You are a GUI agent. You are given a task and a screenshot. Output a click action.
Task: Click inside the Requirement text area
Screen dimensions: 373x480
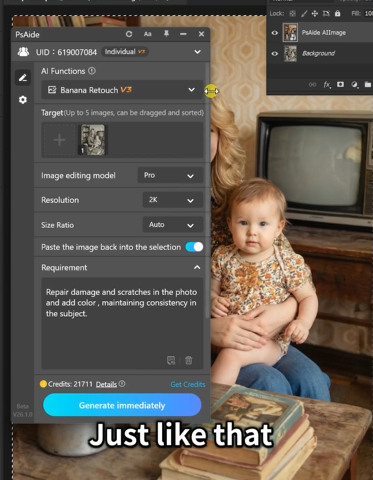click(122, 323)
